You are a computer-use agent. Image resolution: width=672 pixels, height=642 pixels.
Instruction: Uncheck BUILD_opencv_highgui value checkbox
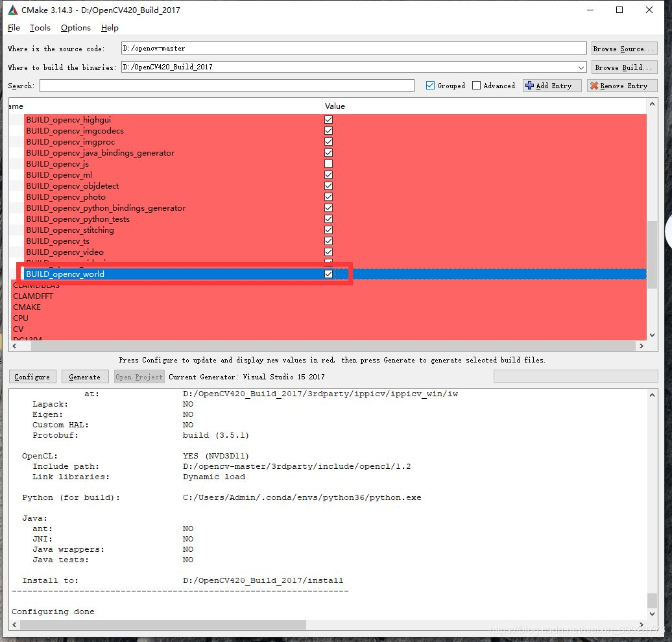(x=328, y=119)
